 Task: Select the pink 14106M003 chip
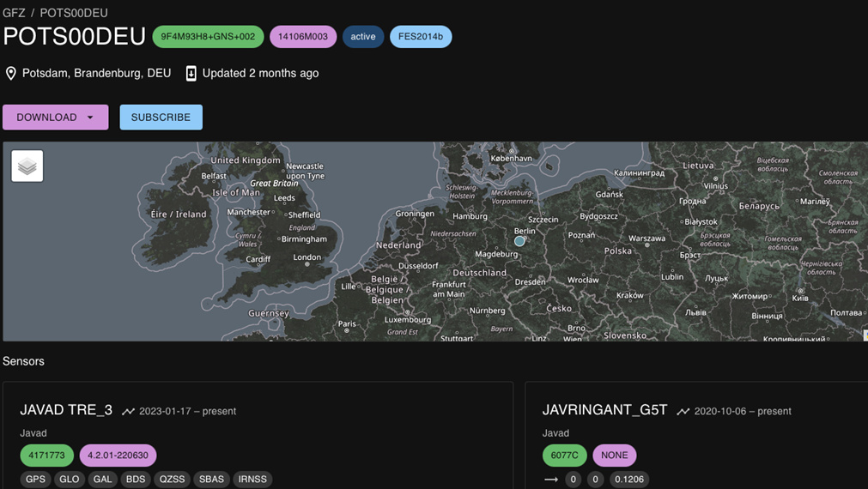point(303,37)
